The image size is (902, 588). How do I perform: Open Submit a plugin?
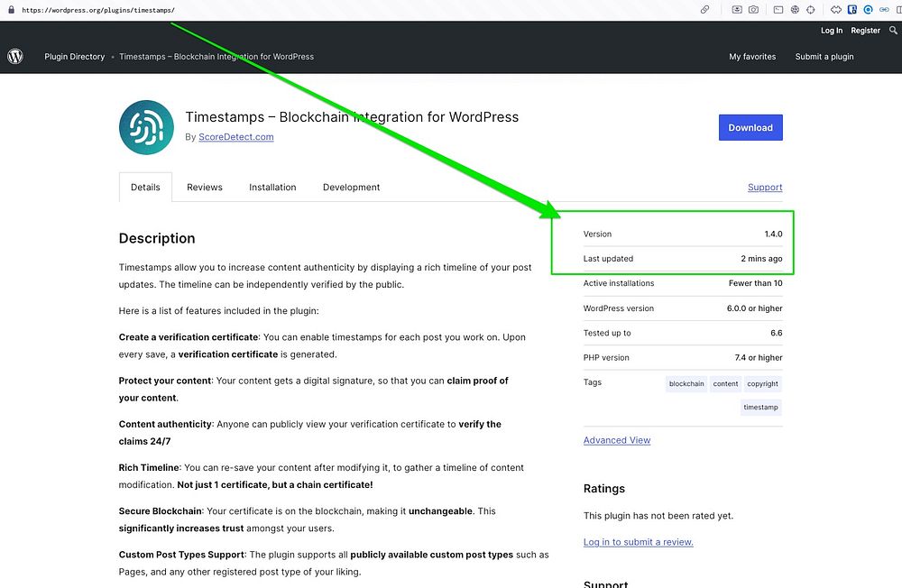tap(824, 57)
